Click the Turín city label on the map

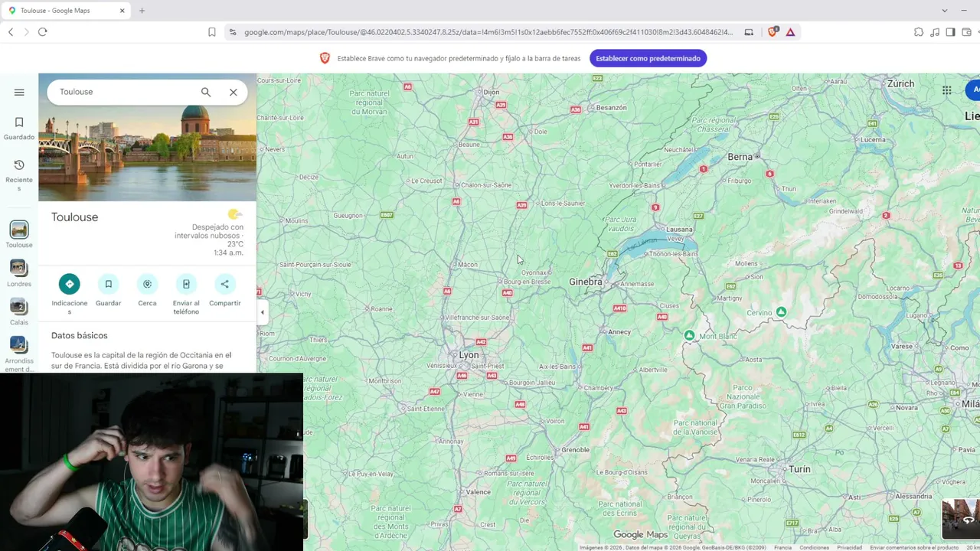click(799, 469)
